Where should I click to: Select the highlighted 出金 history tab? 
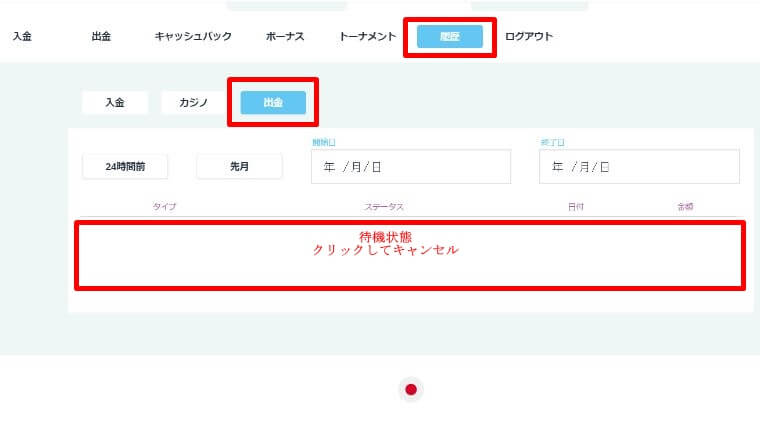pos(273,103)
